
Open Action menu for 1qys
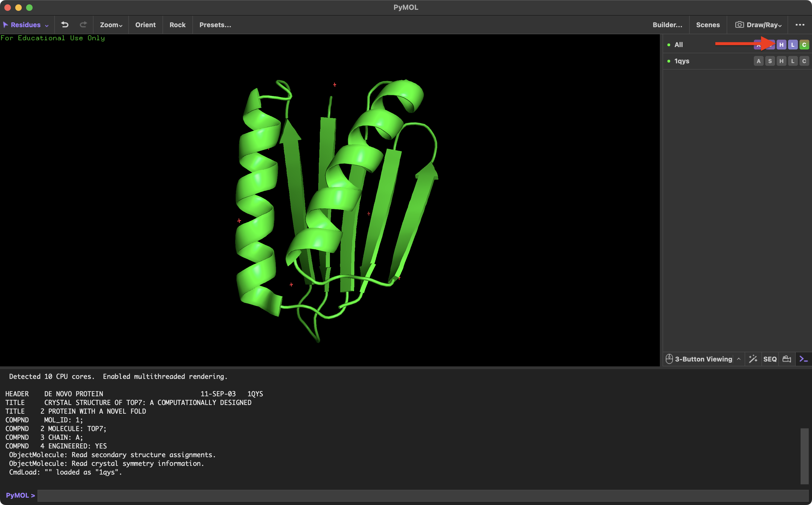coord(758,61)
